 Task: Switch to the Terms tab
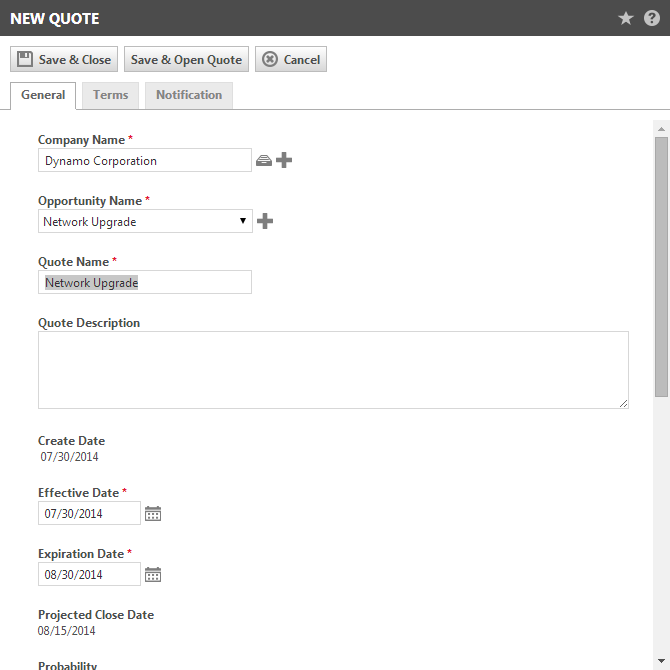click(110, 95)
